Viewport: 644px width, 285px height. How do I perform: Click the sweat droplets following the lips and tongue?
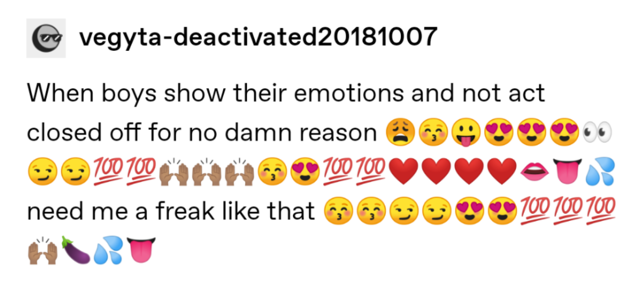[x=600, y=172]
